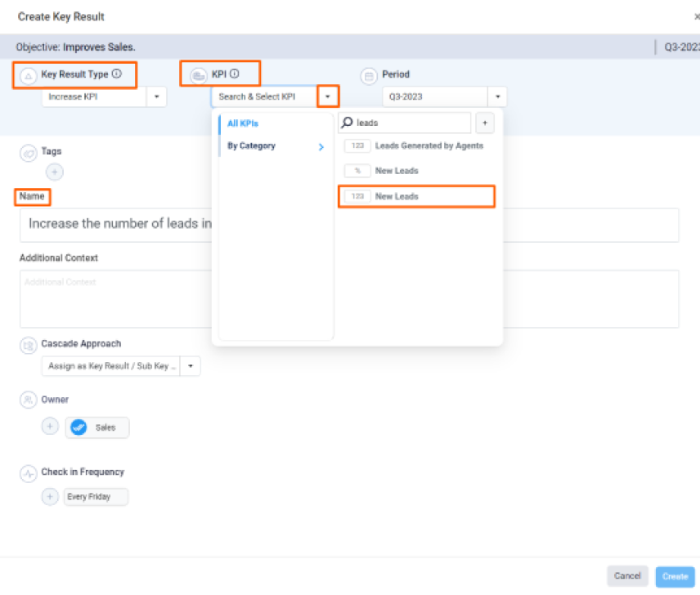Click the Every Friday frequency chip
This screenshot has height=595, width=700.
[96, 496]
